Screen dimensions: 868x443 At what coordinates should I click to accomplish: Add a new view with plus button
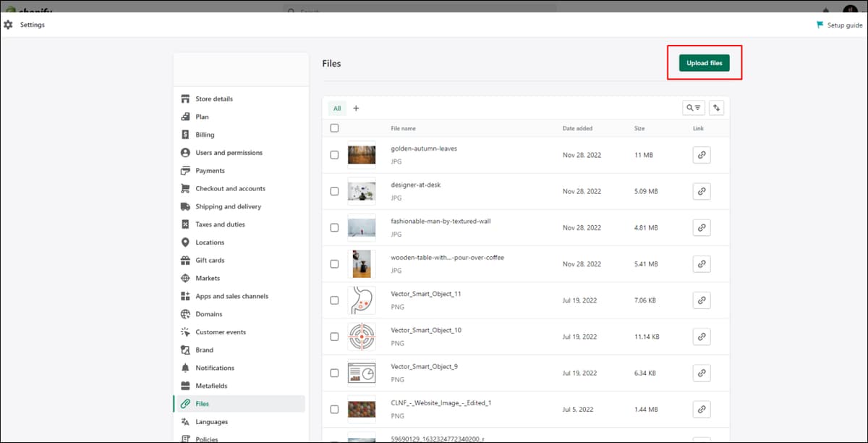tap(356, 109)
